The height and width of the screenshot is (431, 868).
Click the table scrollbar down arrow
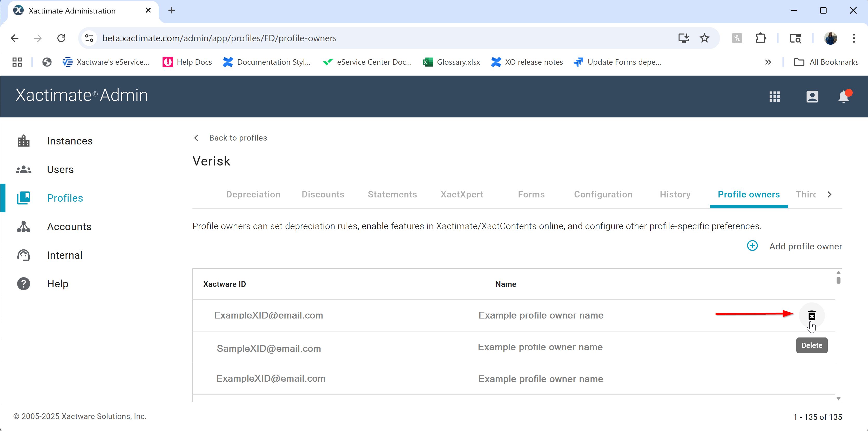click(838, 398)
